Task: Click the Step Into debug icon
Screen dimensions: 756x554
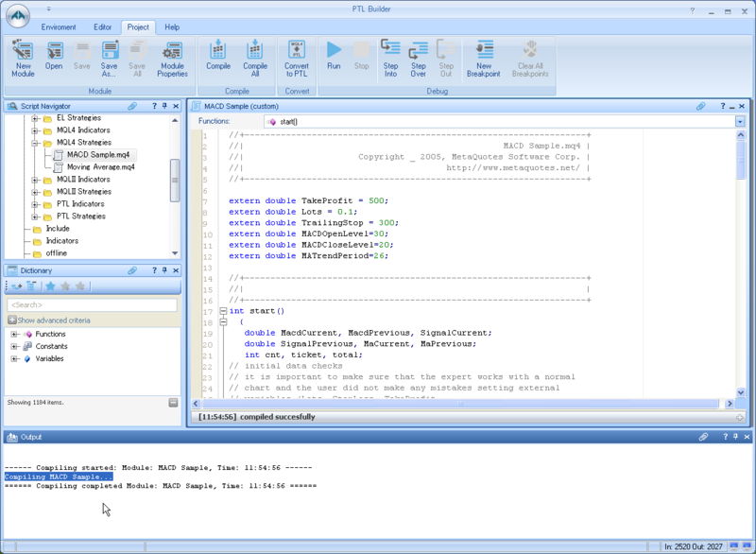Action: [x=390, y=59]
